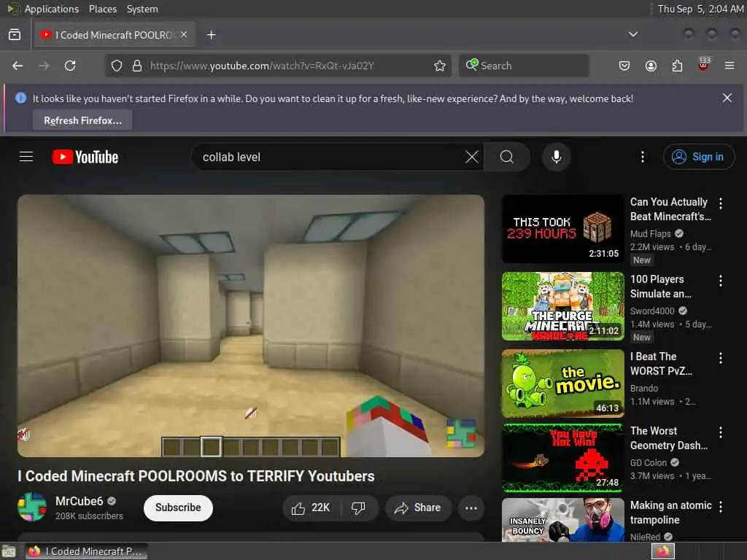This screenshot has height=560, width=747.
Task: Open options for Can You Actually Beat Minecraft's video
Action: [721, 203]
